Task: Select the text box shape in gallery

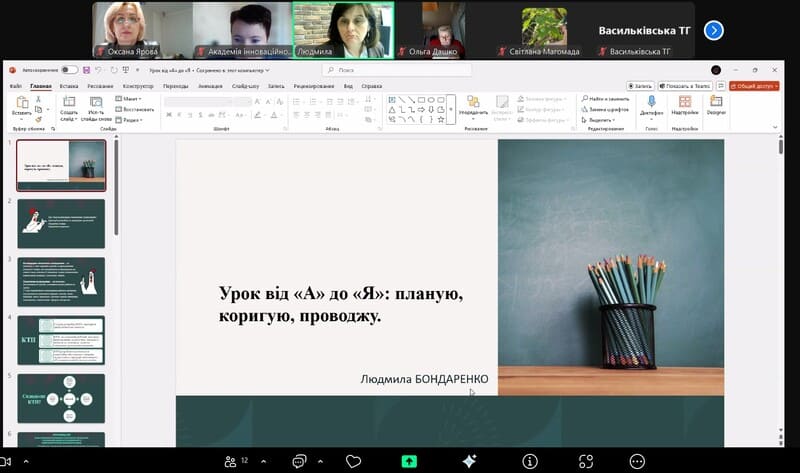Action: click(x=392, y=100)
